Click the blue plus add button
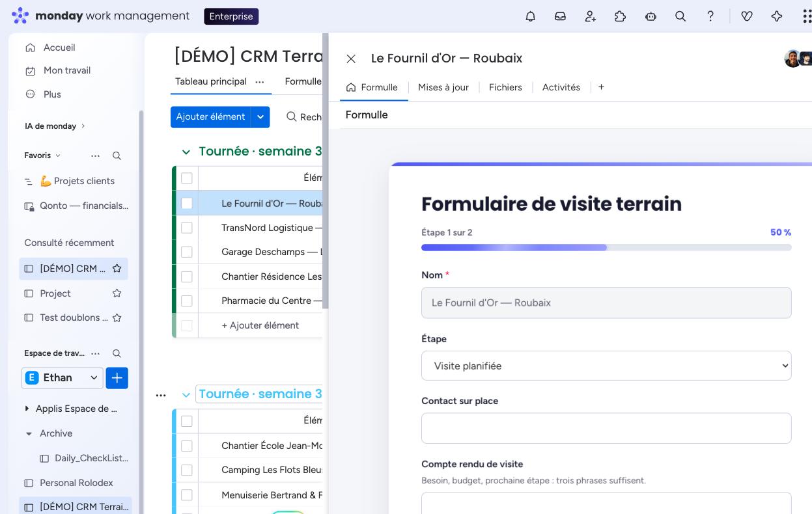Image resolution: width=812 pixels, height=514 pixels. [x=117, y=377]
